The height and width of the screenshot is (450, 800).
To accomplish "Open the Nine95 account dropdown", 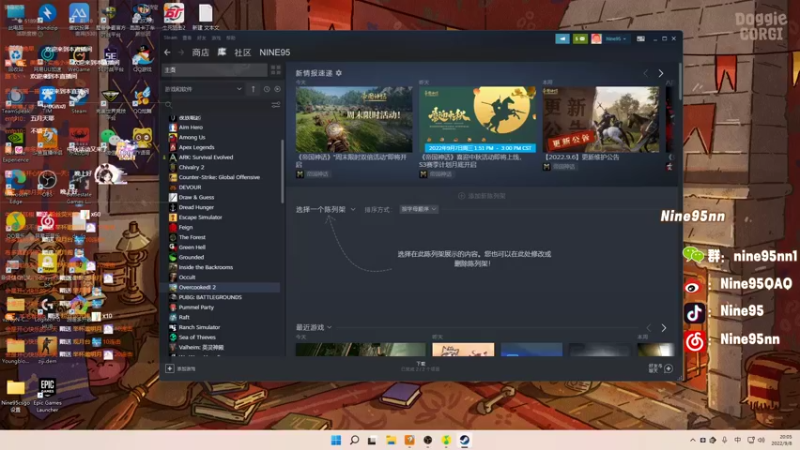I will (x=616, y=39).
